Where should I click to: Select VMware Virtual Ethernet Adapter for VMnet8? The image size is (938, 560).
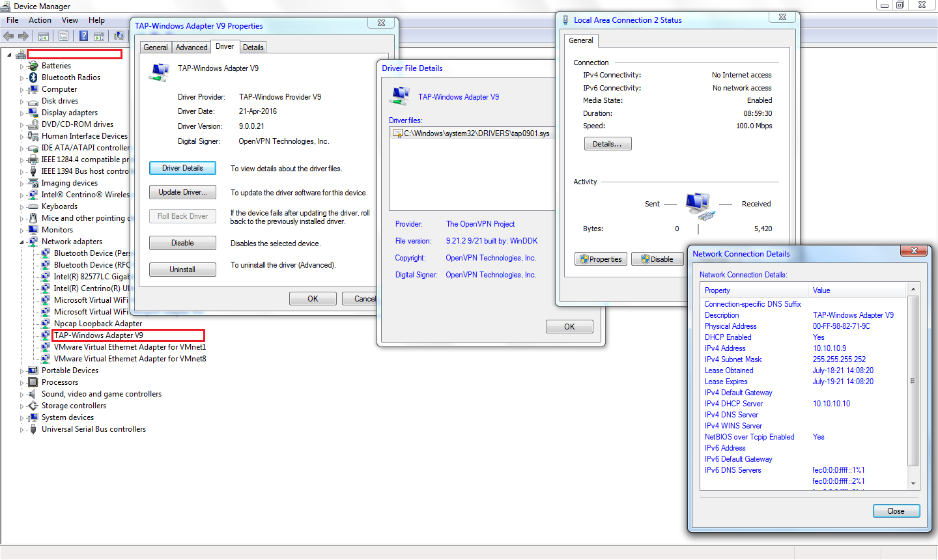[x=130, y=359]
